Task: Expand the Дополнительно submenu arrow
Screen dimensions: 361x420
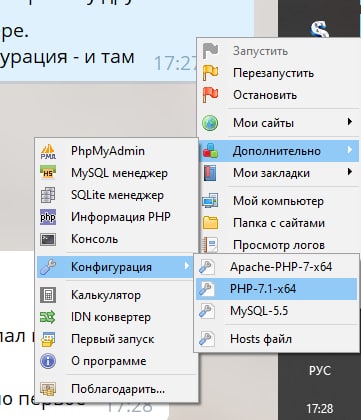Action: [x=350, y=150]
